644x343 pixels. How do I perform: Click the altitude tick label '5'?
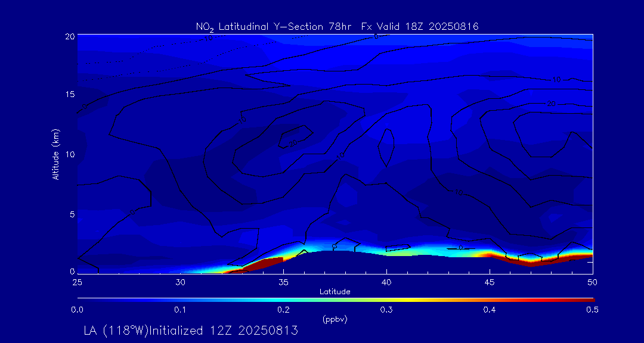(72, 214)
